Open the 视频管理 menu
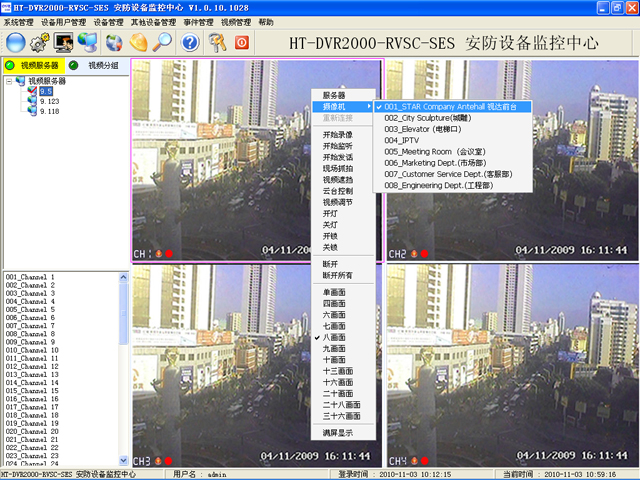Viewport: 640px width, 480px height. [x=236, y=22]
